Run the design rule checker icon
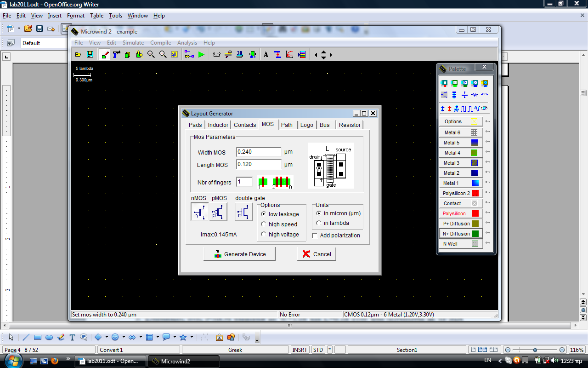This screenshot has width=588, height=368. [252, 54]
